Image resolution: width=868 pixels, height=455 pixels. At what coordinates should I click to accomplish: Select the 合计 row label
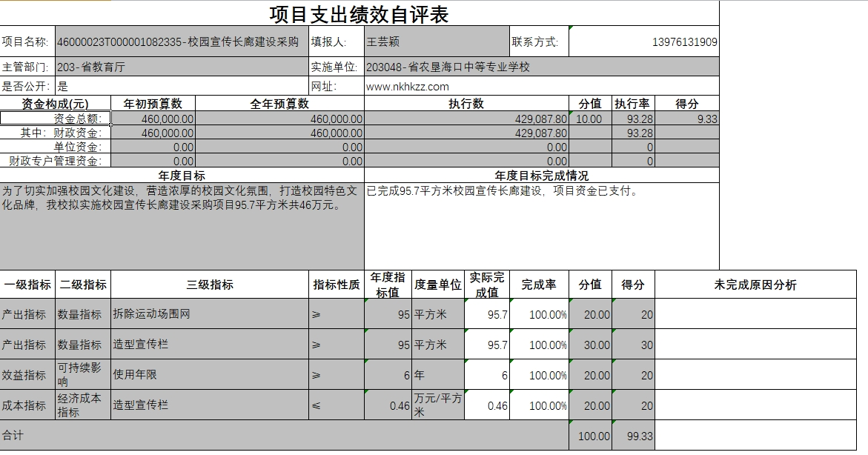(x=284, y=435)
